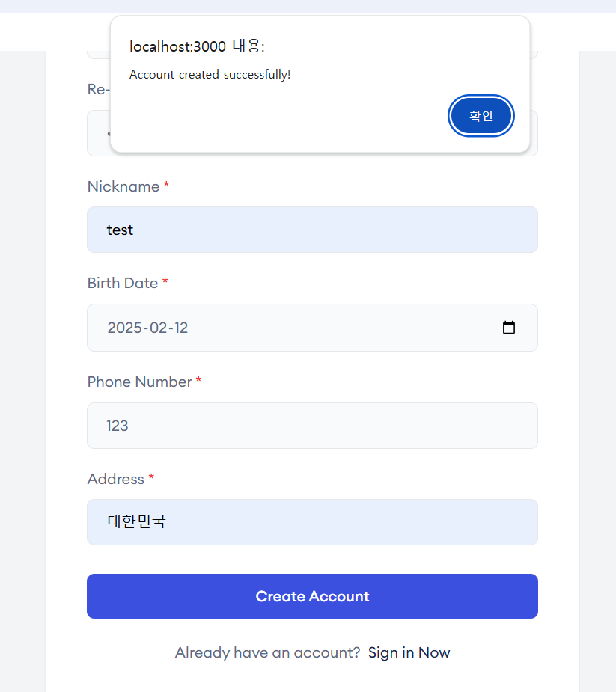Click the Birth Date field label
Image resolution: width=616 pixels, height=692 pixels.
pos(123,283)
